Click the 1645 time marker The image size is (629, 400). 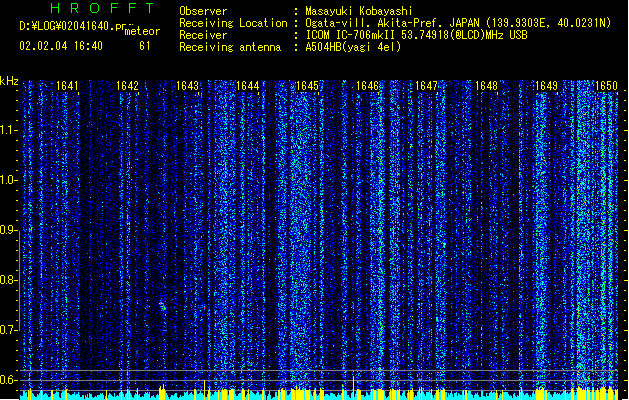pyautogui.click(x=307, y=86)
